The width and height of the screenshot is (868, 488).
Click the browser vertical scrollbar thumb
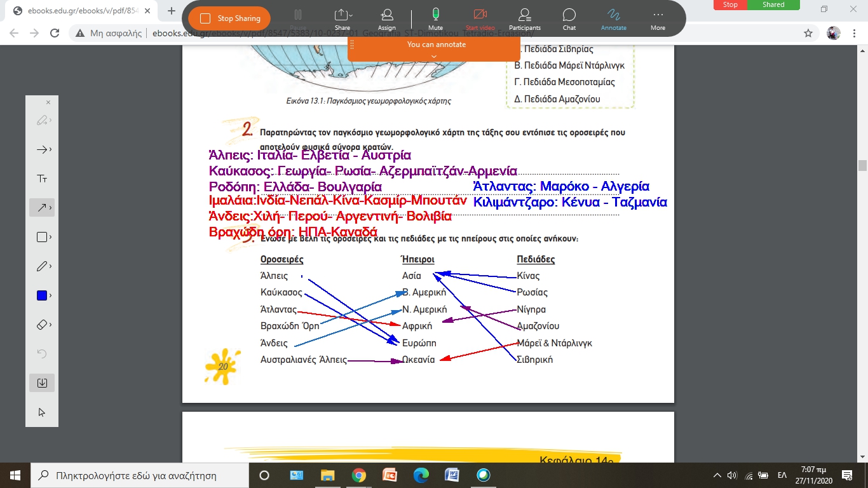862,166
